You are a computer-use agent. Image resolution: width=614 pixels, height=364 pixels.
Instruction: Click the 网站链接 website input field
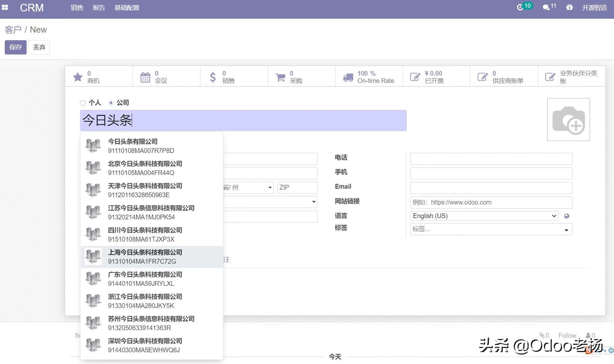[491, 202]
